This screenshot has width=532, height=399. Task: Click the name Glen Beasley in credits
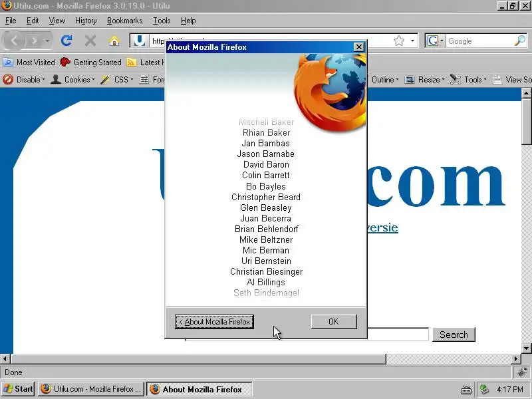[266, 207]
